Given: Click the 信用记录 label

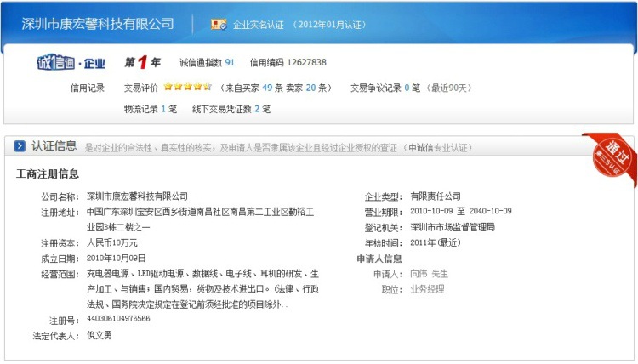Looking at the screenshot, I should (88, 88).
